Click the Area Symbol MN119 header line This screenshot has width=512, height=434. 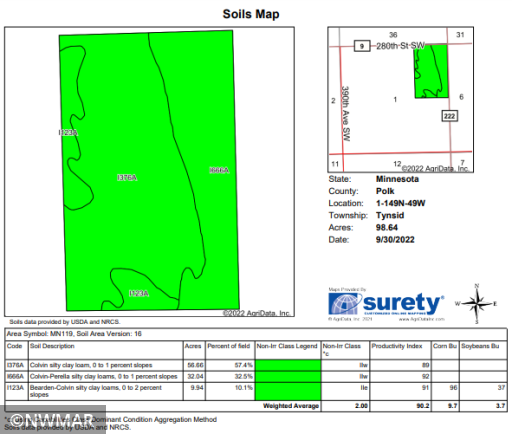tap(74, 334)
